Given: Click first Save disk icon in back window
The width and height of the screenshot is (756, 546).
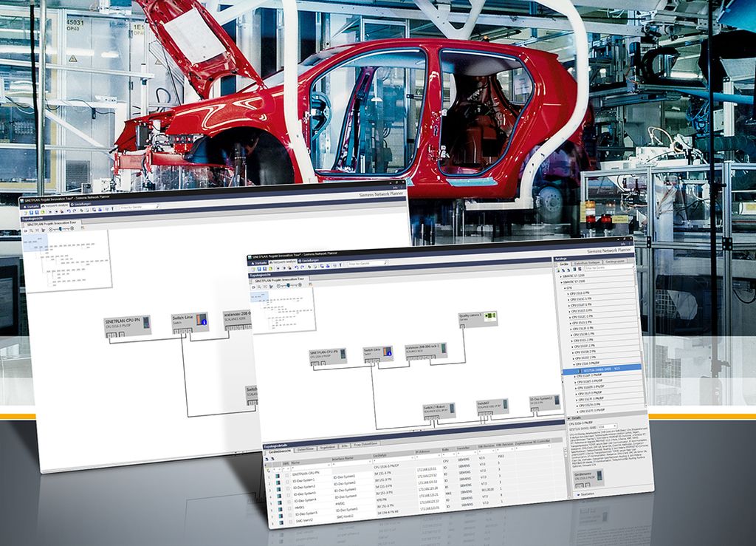Looking at the screenshot, I should (31, 213).
